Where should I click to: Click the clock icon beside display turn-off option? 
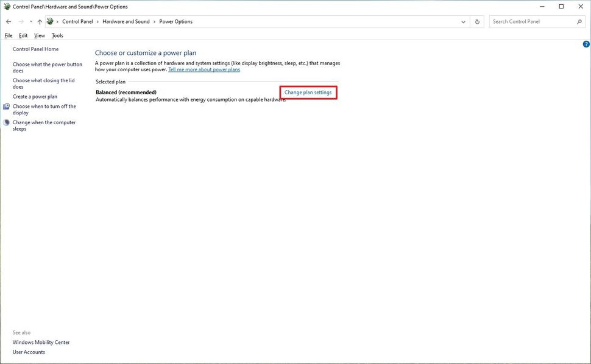[x=6, y=107]
